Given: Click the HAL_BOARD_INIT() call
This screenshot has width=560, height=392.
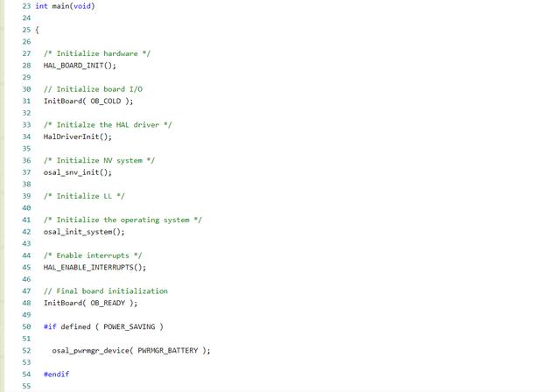Looking at the screenshot, I should [x=80, y=66].
